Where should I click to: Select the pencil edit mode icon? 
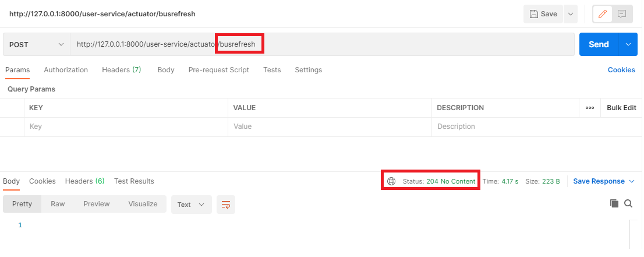tap(603, 14)
